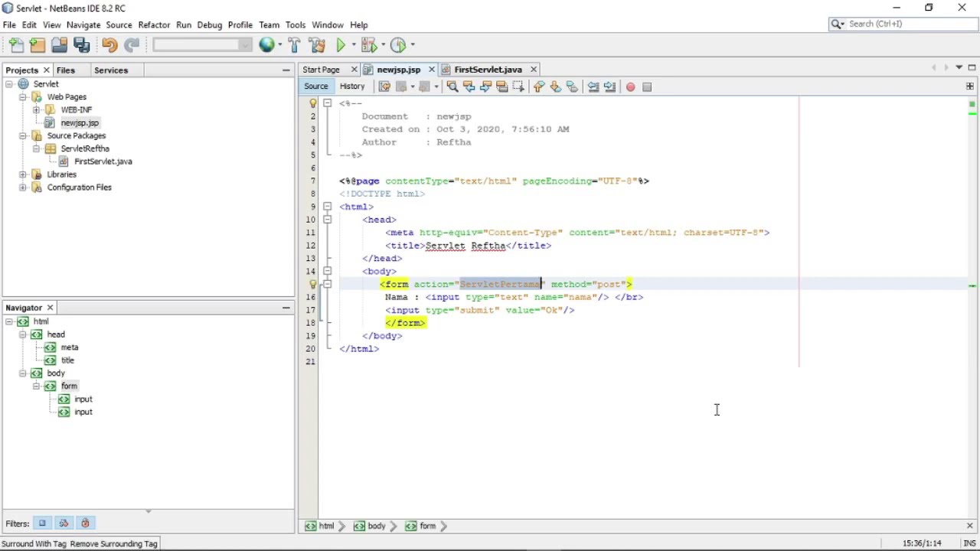This screenshot has width=980, height=551.
Task: Toggle the second Navigator filter button
Action: [64, 523]
